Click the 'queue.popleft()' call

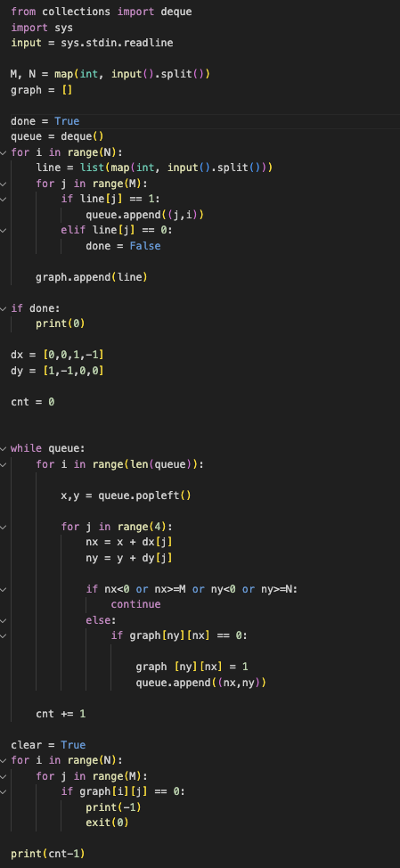(144, 495)
